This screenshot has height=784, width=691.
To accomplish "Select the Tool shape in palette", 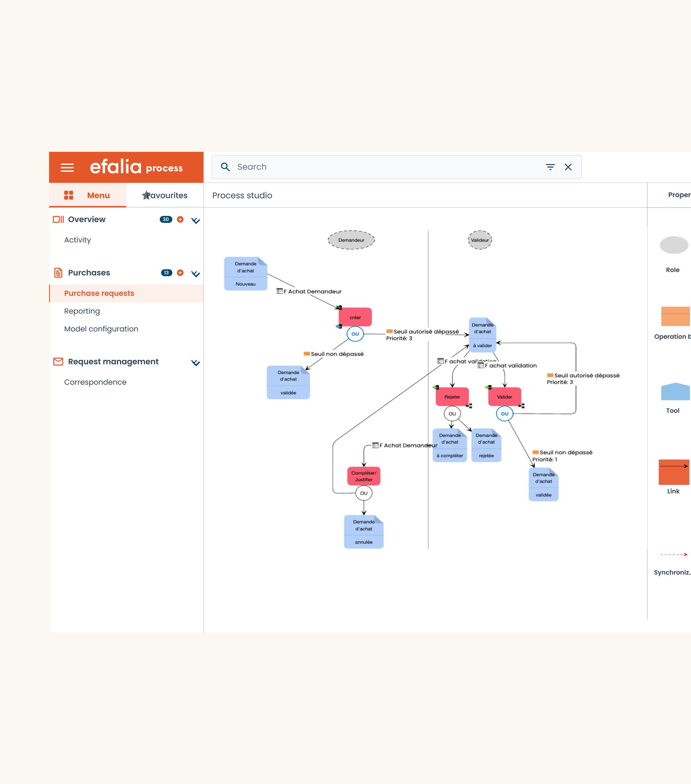I will [x=675, y=392].
